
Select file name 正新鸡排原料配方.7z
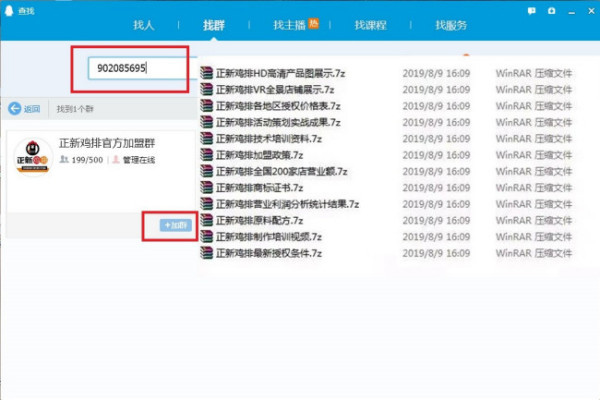point(259,220)
